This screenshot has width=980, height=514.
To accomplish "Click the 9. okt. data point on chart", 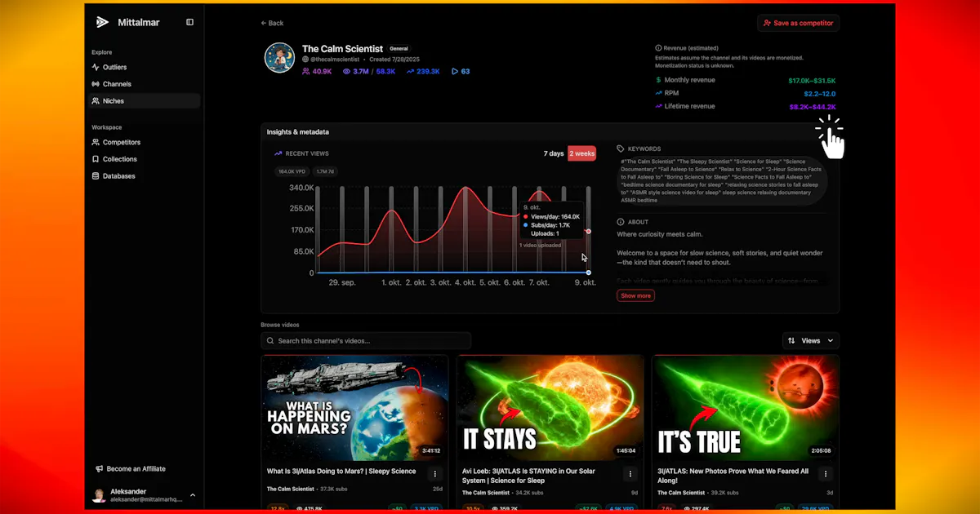I will pyautogui.click(x=588, y=232).
